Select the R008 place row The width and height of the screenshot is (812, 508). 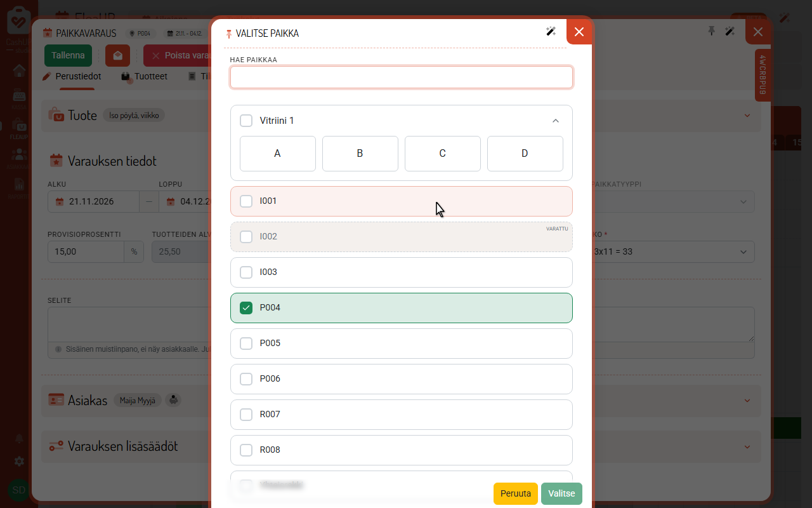[402, 450]
